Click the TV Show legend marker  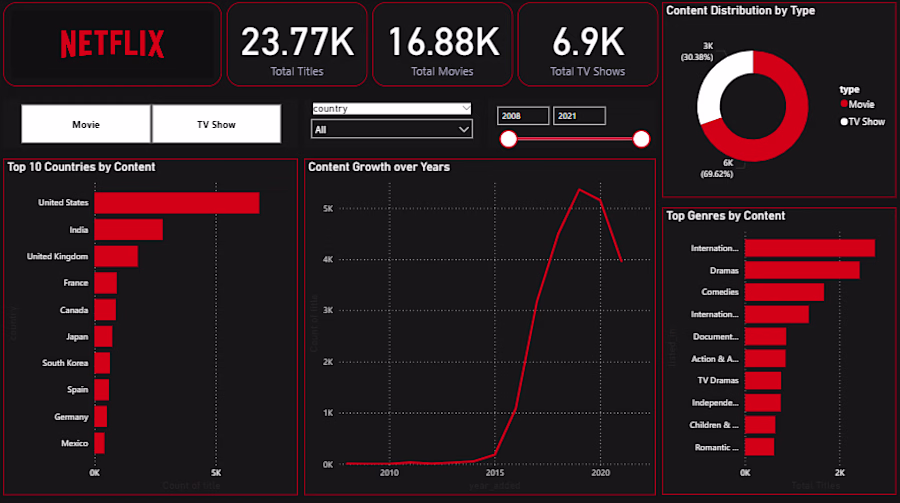tap(844, 122)
